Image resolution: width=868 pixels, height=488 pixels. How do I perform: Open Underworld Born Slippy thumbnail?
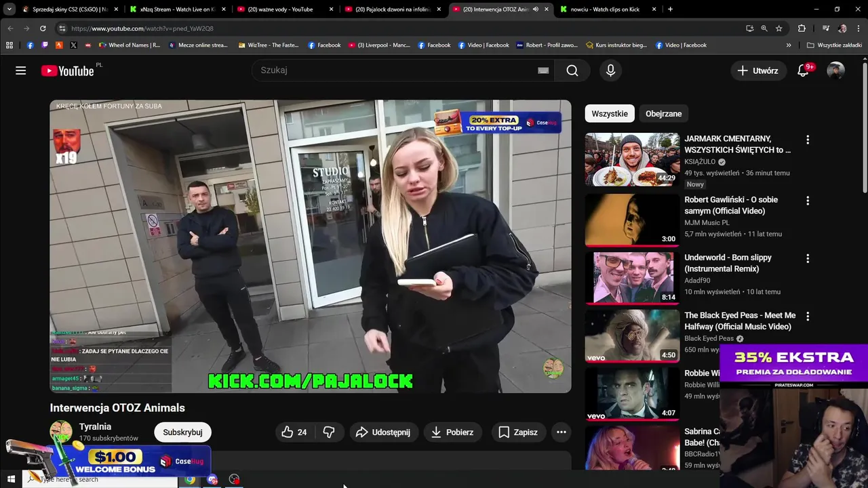click(632, 278)
